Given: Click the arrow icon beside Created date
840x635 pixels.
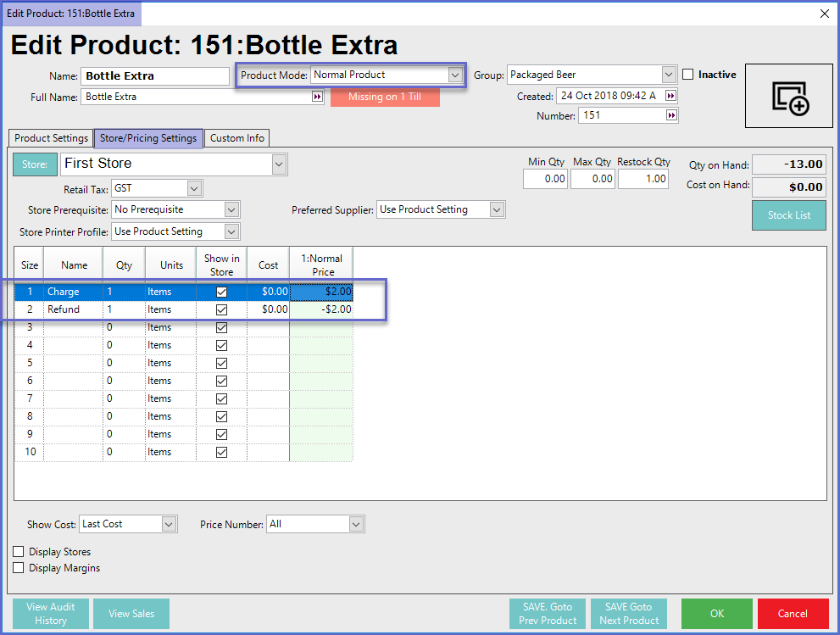Looking at the screenshot, I should pyautogui.click(x=671, y=96).
